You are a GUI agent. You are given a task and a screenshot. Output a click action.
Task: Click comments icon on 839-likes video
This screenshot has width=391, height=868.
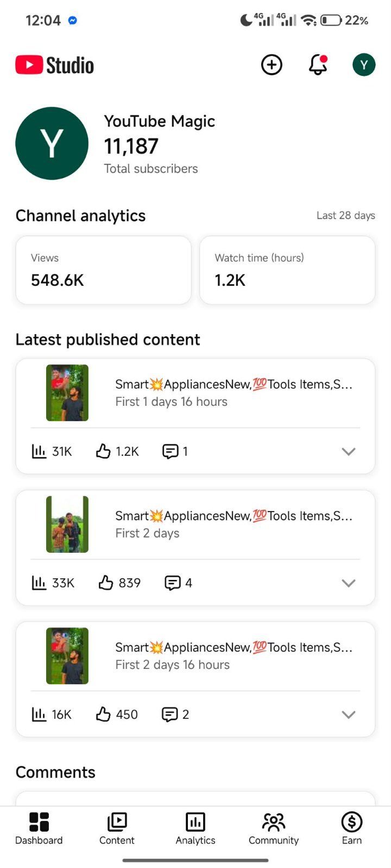[x=173, y=583]
